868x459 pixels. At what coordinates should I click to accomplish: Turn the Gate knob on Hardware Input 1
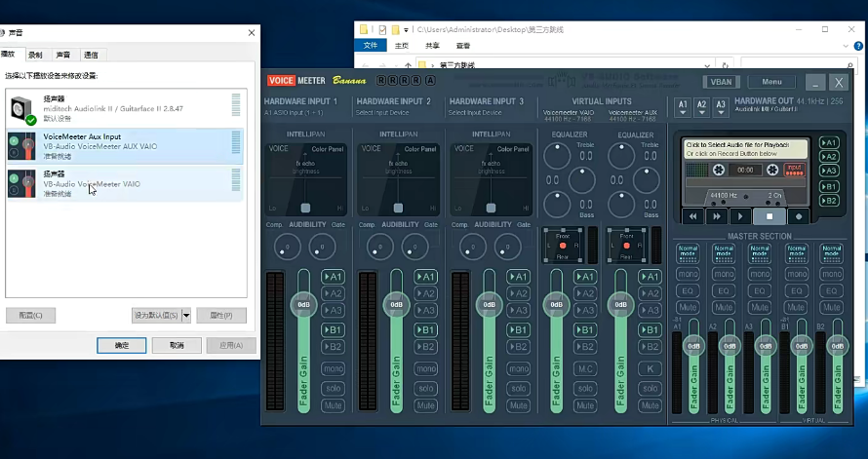[322, 247]
